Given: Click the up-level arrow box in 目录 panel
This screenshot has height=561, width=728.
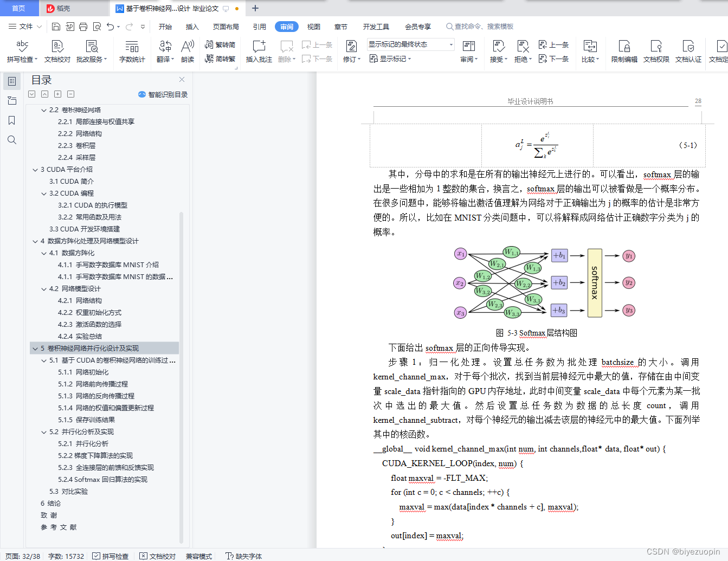Looking at the screenshot, I should pyautogui.click(x=45, y=94).
